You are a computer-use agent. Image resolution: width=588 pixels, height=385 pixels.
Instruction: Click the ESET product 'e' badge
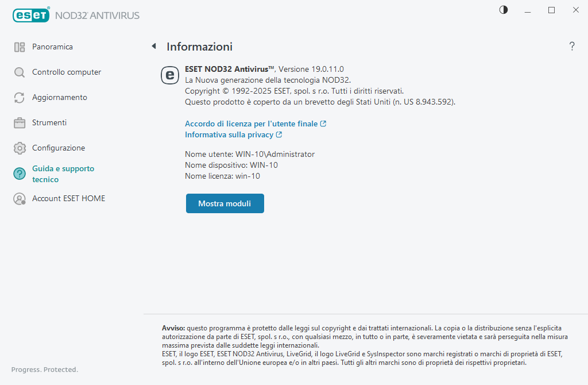click(x=170, y=75)
